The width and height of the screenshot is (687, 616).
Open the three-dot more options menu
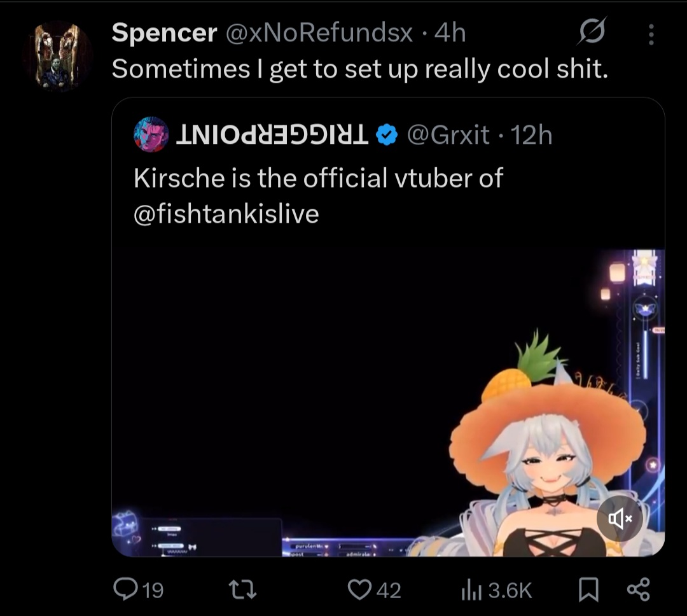(x=651, y=34)
